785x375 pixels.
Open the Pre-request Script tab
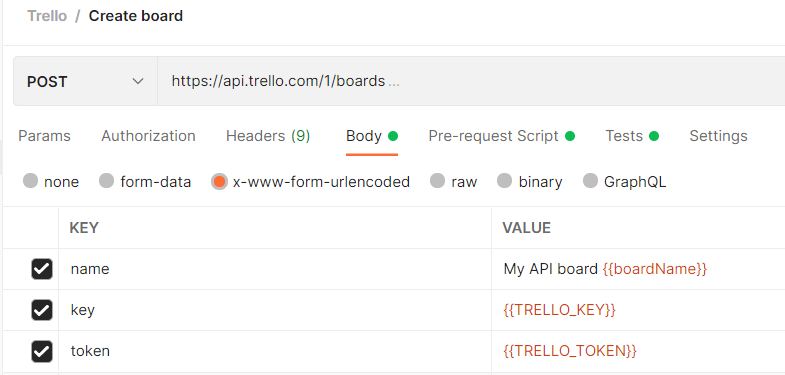coord(501,136)
